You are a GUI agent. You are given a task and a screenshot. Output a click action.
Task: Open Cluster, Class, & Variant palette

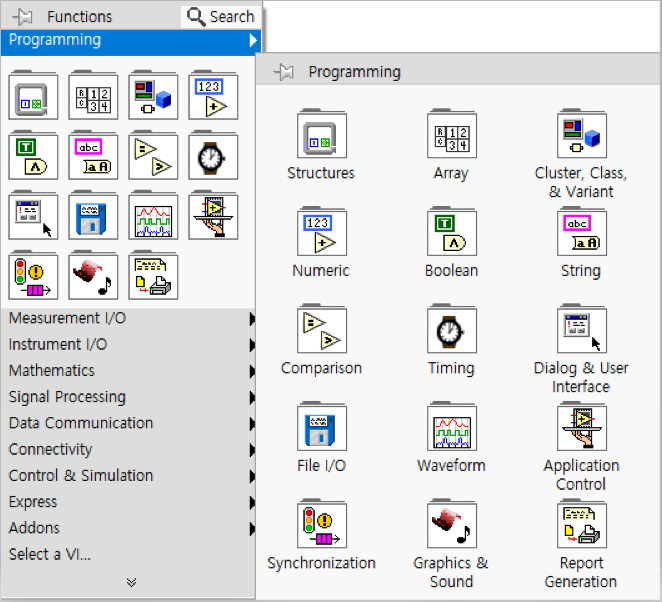click(x=582, y=134)
